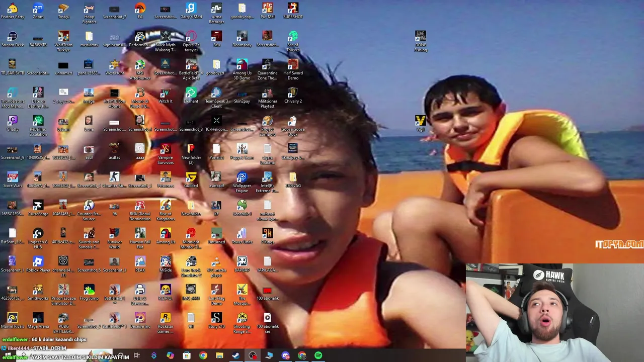
Task: Open the Project Zomboid shortcut
Action: pos(267,126)
